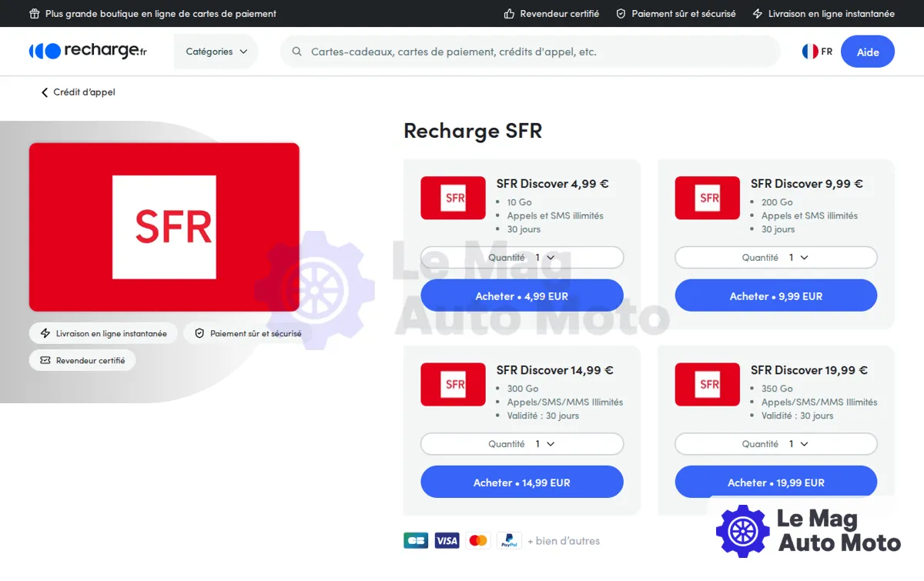Click the lightning icon beside Livraison top bar
924x581 pixels.
[758, 14]
